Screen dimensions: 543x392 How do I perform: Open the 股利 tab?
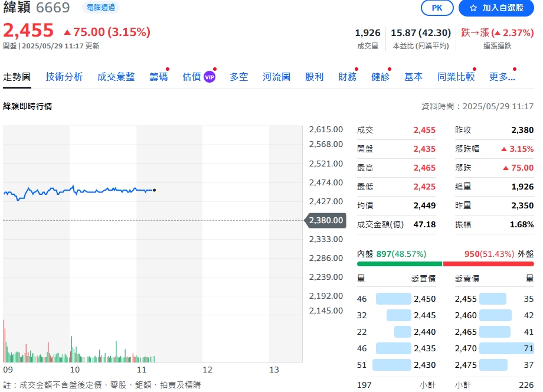coord(315,77)
